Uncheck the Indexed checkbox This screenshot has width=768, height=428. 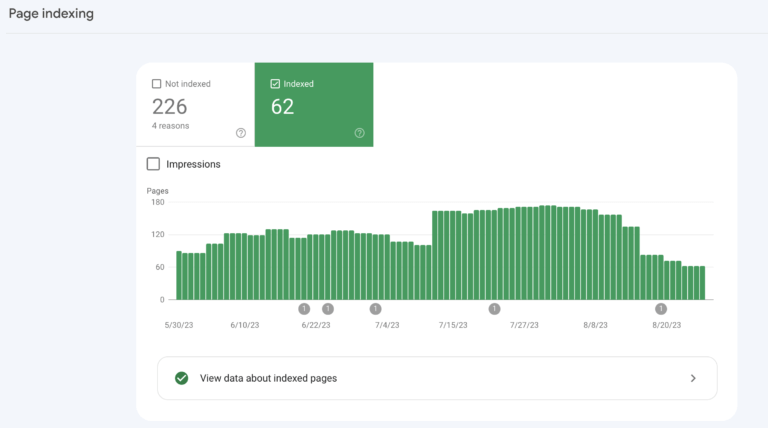pyautogui.click(x=275, y=84)
